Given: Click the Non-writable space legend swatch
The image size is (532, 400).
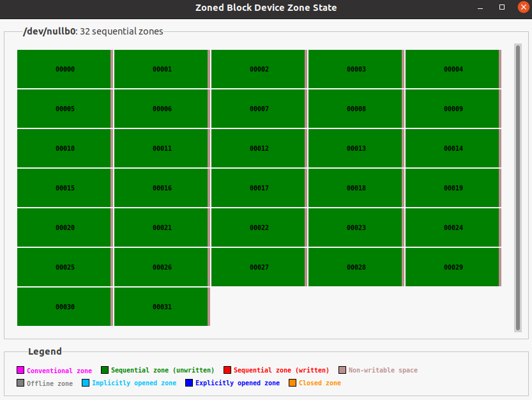Looking at the screenshot, I should pyautogui.click(x=342, y=370).
